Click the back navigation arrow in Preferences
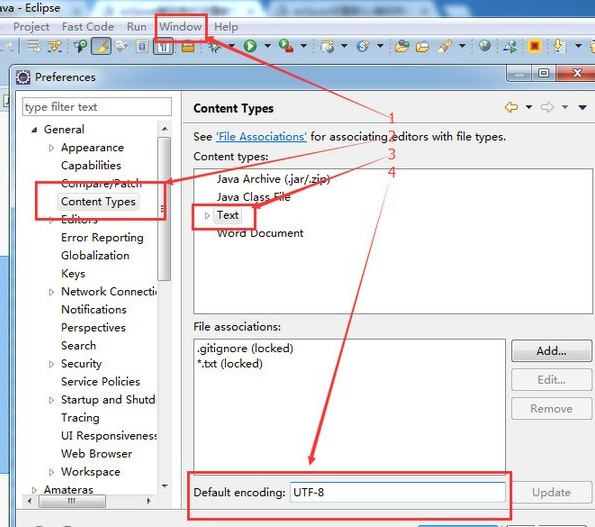595x527 pixels. coord(512,107)
